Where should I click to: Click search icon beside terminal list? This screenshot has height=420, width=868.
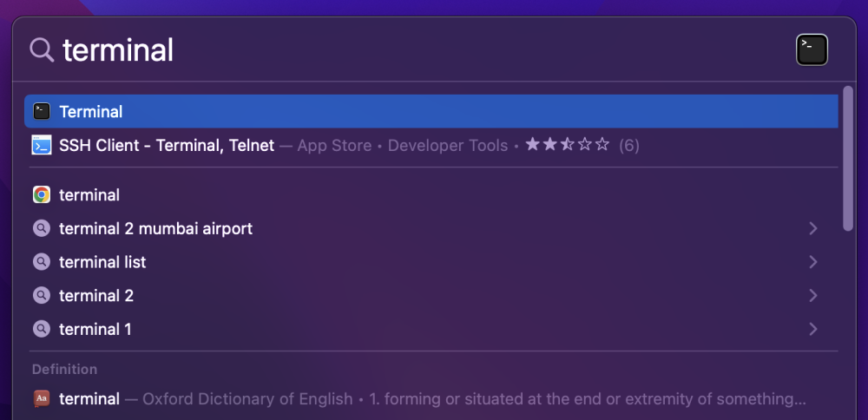(x=42, y=262)
